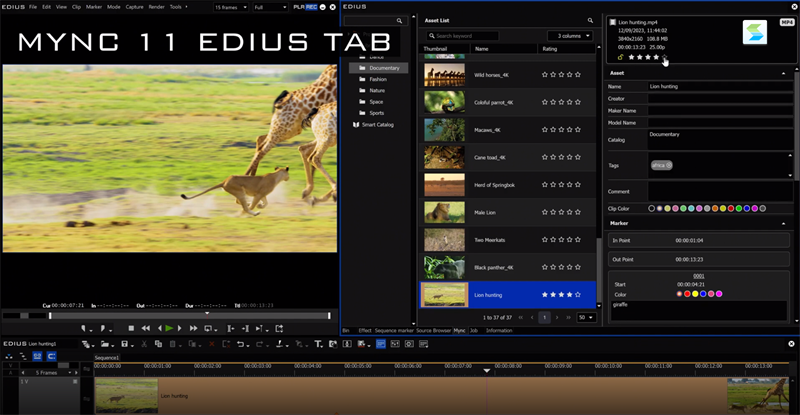Click the third star of the Two Meerkats rating

coord(561,239)
